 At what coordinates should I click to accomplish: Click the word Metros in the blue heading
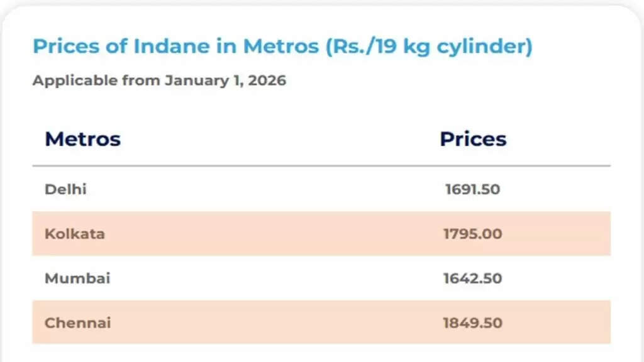(x=282, y=47)
